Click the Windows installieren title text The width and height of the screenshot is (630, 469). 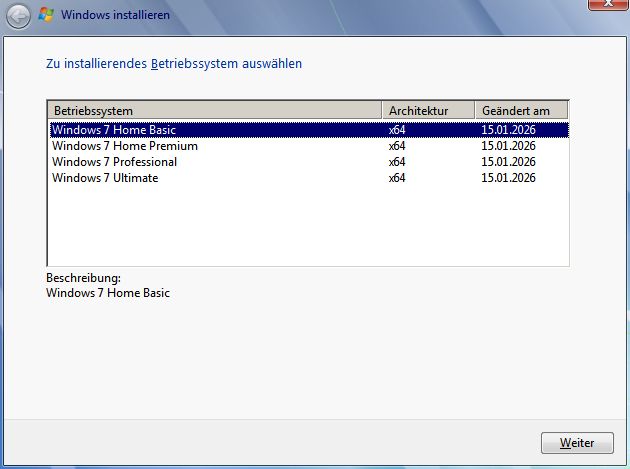(x=115, y=15)
